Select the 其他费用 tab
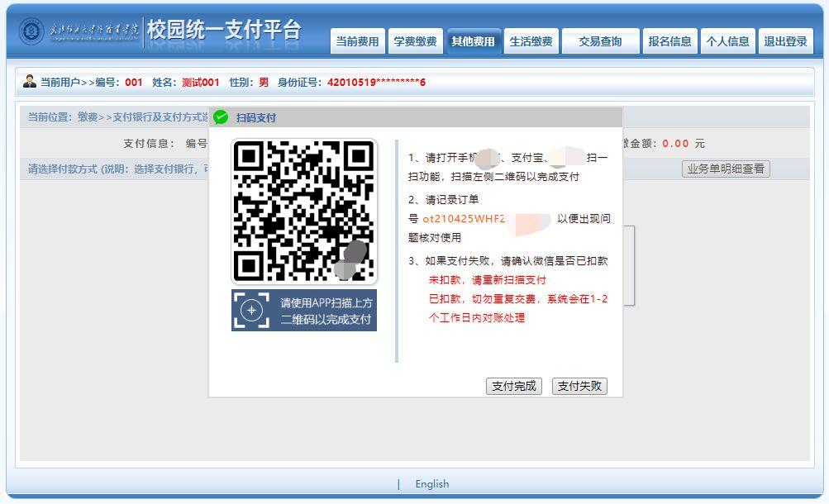Screen dimensions: 829x504 click(474, 41)
